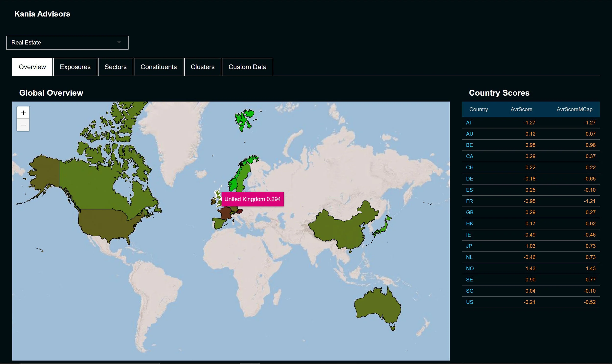
Task: Click the AvrScoreMCap column header
Action: click(574, 109)
